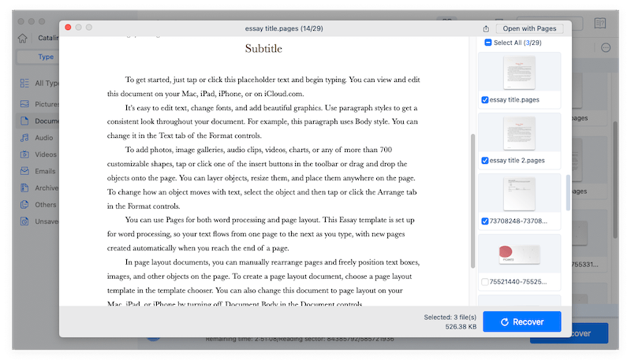
Task: Click the share icon in preview title bar
Action: click(x=486, y=28)
